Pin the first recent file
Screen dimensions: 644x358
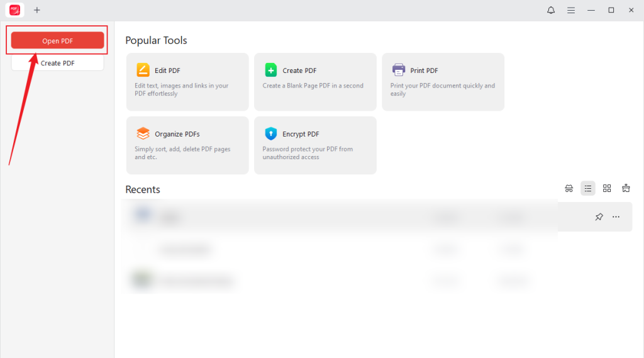pyautogui.click(x=599, y=217)
